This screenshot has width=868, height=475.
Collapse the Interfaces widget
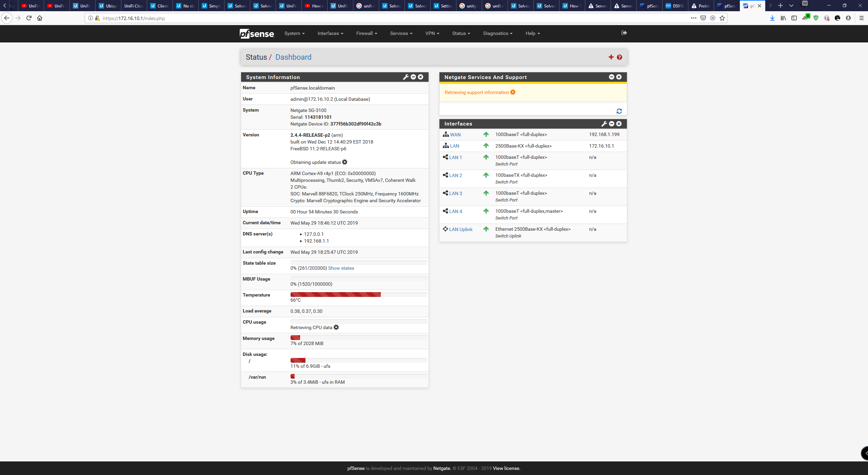[x=612, y=124]
